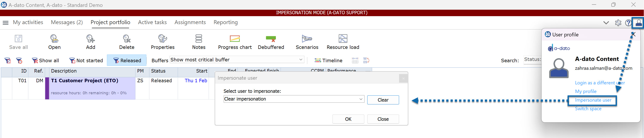
Task: Click the zahraa.salman email address
Action: coord(603,68)
